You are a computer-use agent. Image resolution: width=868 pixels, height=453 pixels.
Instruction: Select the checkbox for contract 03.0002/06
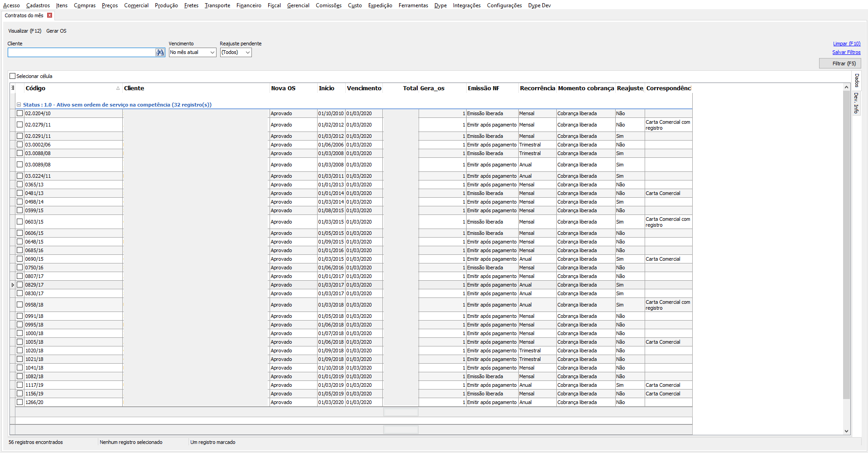pyautogui.click(x=20, y=145)
